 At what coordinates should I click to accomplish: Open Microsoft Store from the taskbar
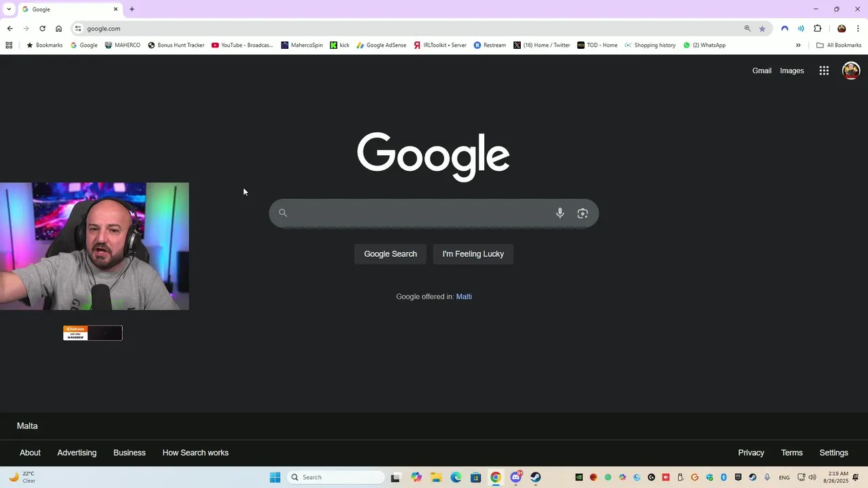476,477
